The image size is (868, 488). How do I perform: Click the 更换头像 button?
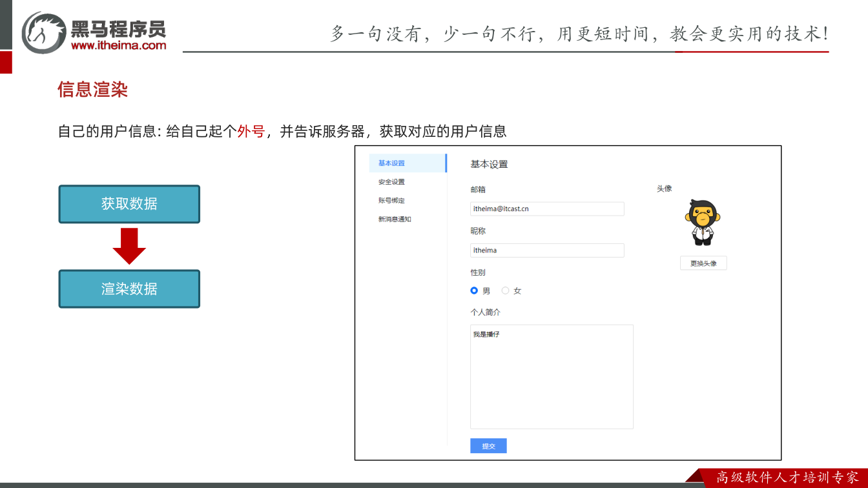703,263
